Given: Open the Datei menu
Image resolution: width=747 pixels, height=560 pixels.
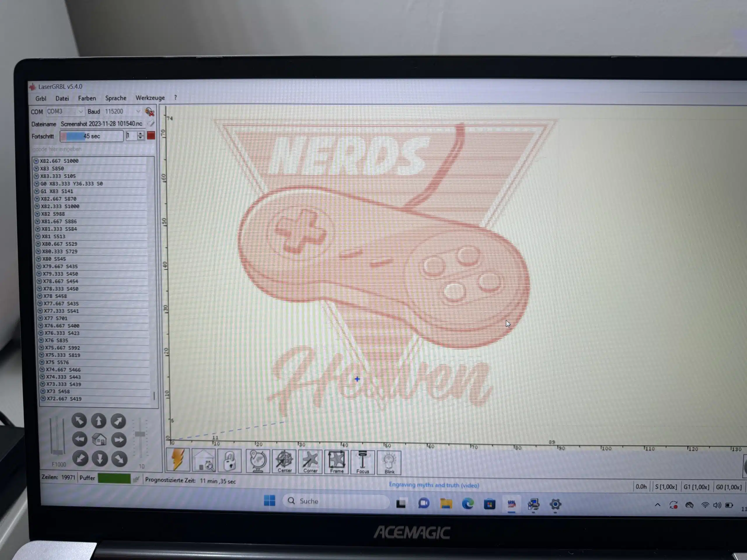Looking at the screenshot, I should (62, 99).
